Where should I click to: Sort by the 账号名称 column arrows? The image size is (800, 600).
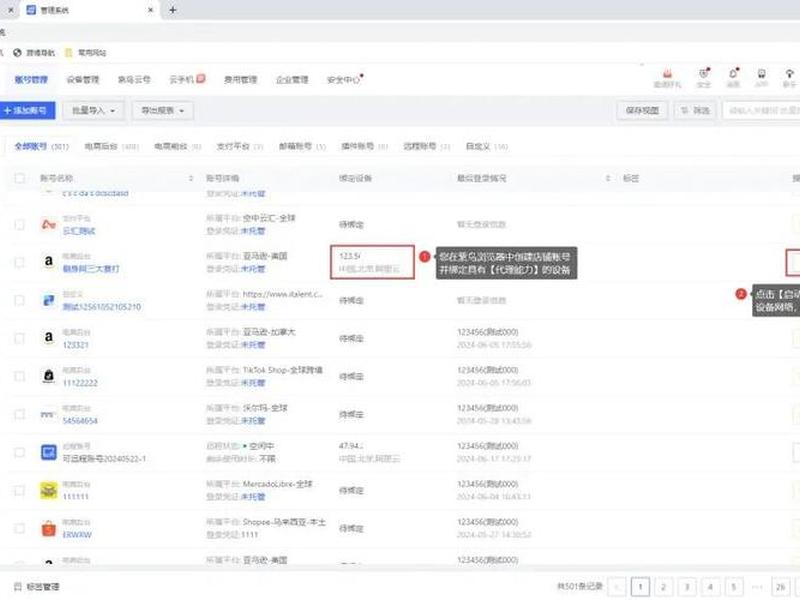(x=191, y=178)
